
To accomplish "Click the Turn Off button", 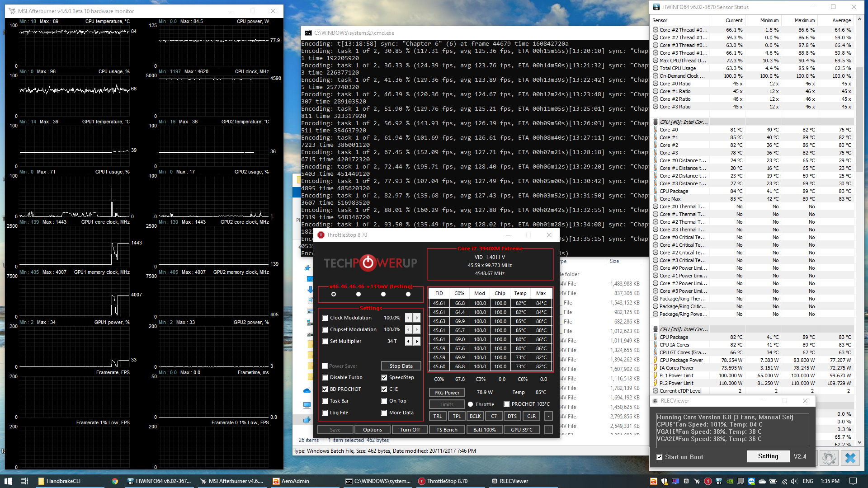I will 410,430.
